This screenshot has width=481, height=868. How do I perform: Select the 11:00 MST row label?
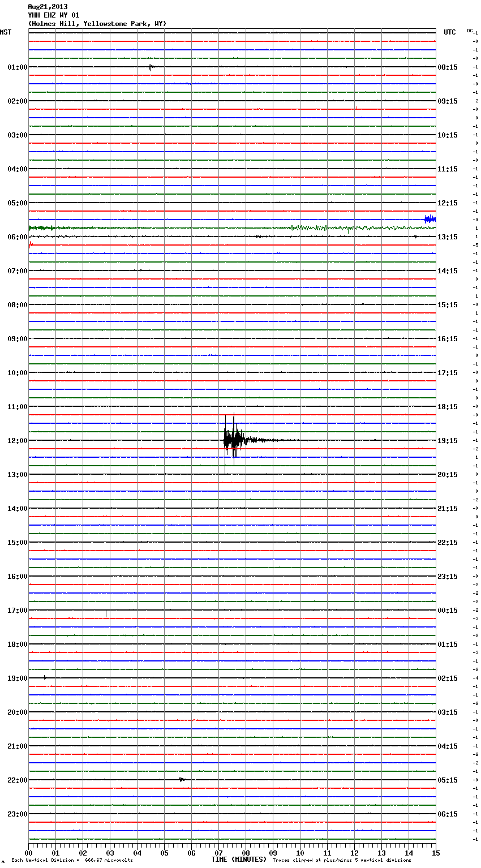coord(17,407)
